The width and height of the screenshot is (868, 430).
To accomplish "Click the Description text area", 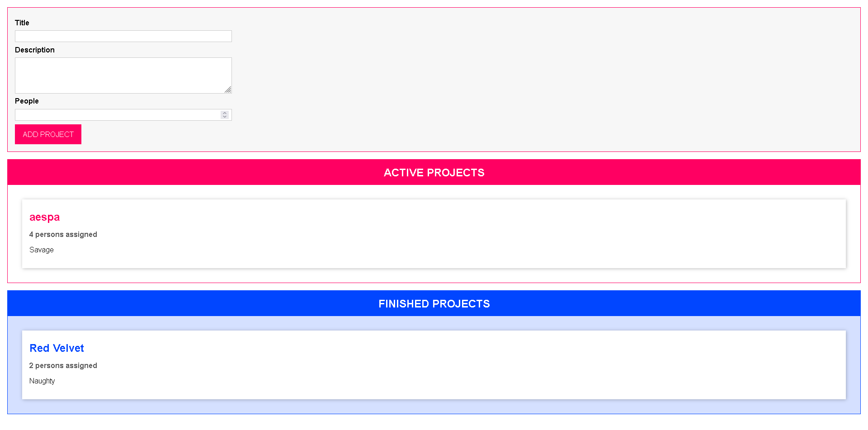I will (123, 75).
